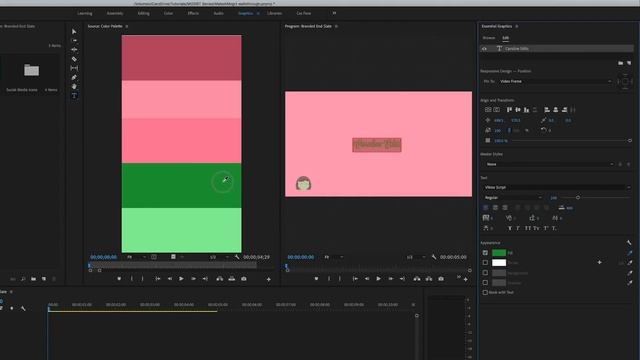The height and width of the screenshot is (360, 640).
Task: Click Horizontal Center align icon
Action: tap(556, 110)
